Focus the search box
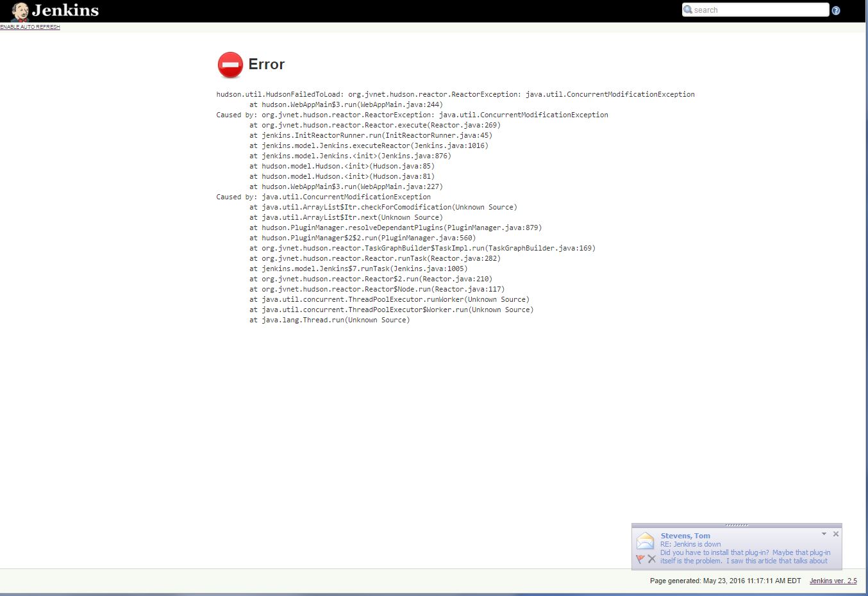This screenshot has width=868, height=596. click(x=760, y=10)
